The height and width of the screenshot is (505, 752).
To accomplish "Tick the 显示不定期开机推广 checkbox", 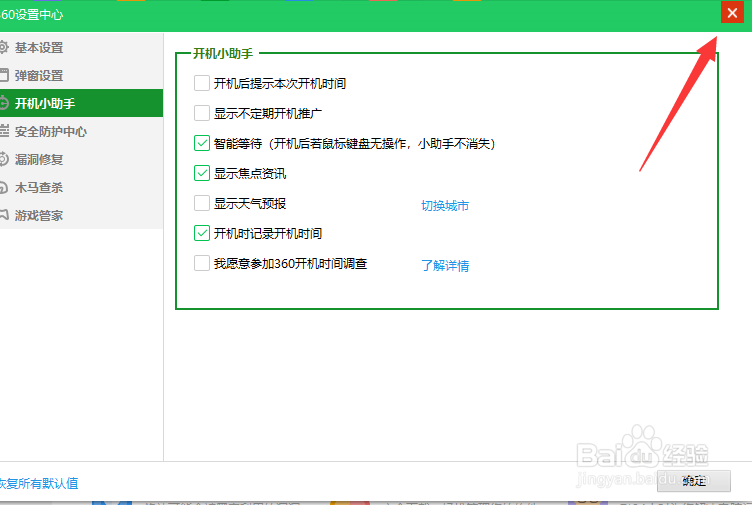I will pos(202,113).
